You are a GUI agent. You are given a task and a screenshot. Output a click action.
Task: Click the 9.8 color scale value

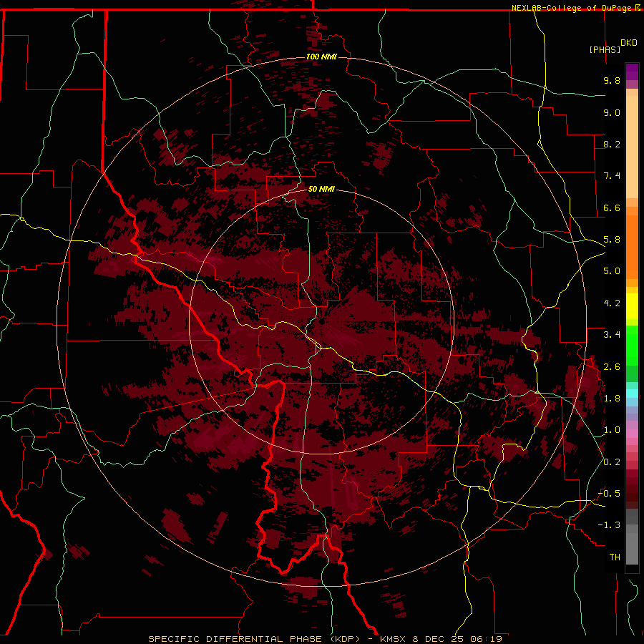[x=612, y=80]
